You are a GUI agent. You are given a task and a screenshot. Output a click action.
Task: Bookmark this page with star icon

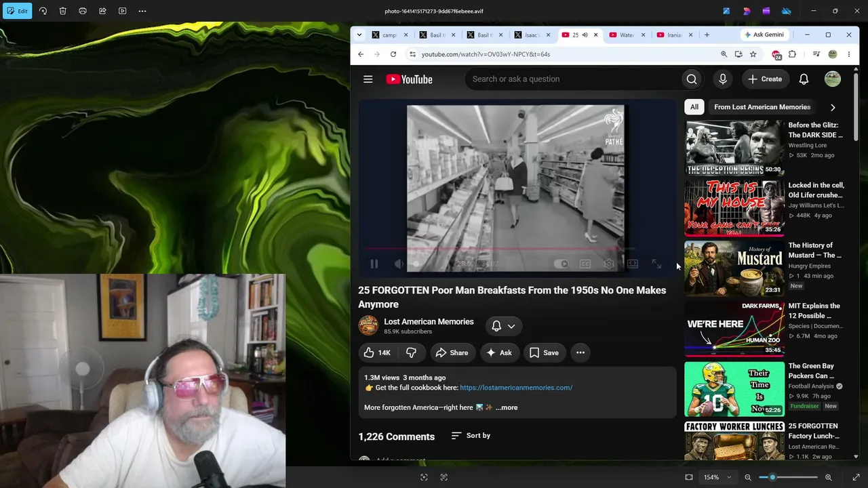click(753, 54)
